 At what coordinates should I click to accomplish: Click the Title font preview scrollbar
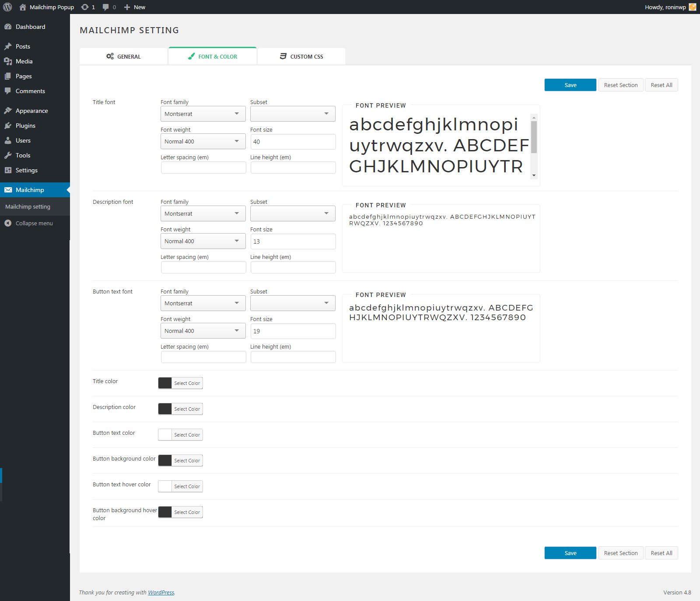click(x=534, y=137)
